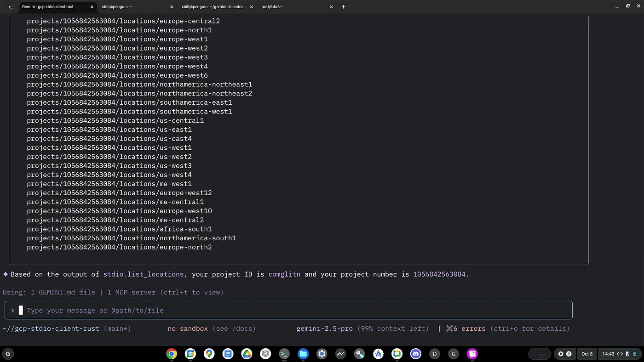Launch Google Drive from the shelf
Viewport: 644px width, 362px height.
247,354
